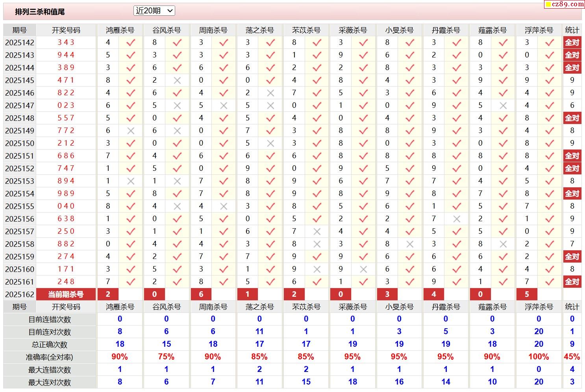Click the 荡之 gray cross in row 2025146
This screenshot has width=585, height=392.
click(270, 93)
